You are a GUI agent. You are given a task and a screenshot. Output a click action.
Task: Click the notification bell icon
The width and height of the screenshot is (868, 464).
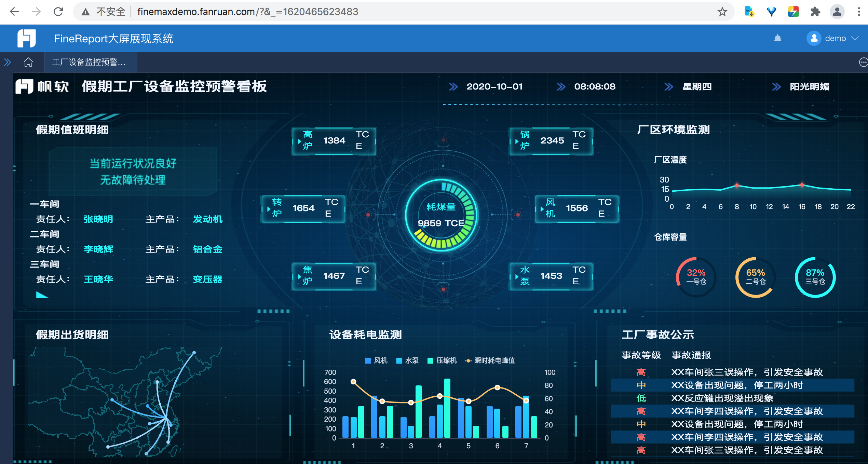(777, 38)
